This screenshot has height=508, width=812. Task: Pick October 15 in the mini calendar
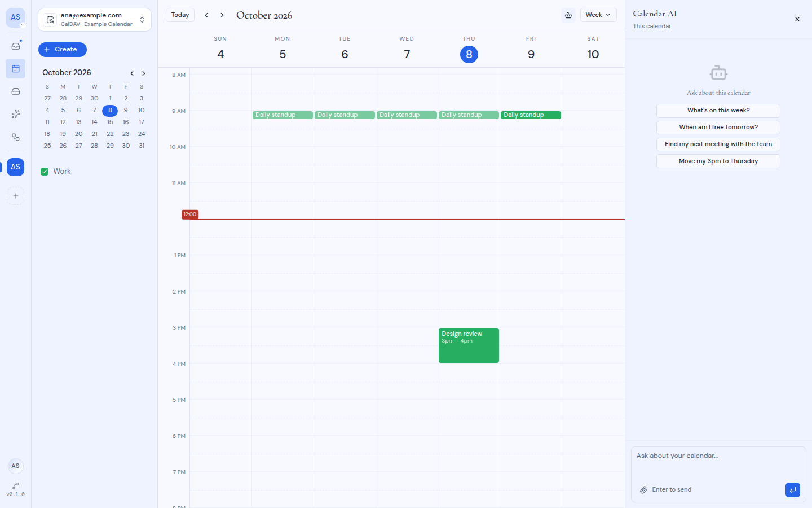[110, 122]
